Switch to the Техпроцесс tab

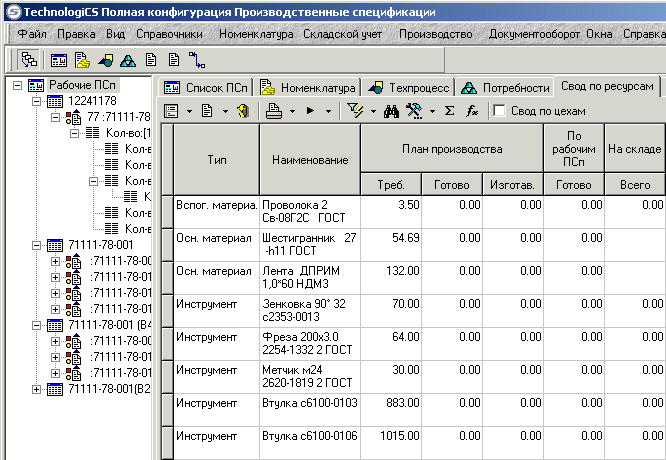408,88
